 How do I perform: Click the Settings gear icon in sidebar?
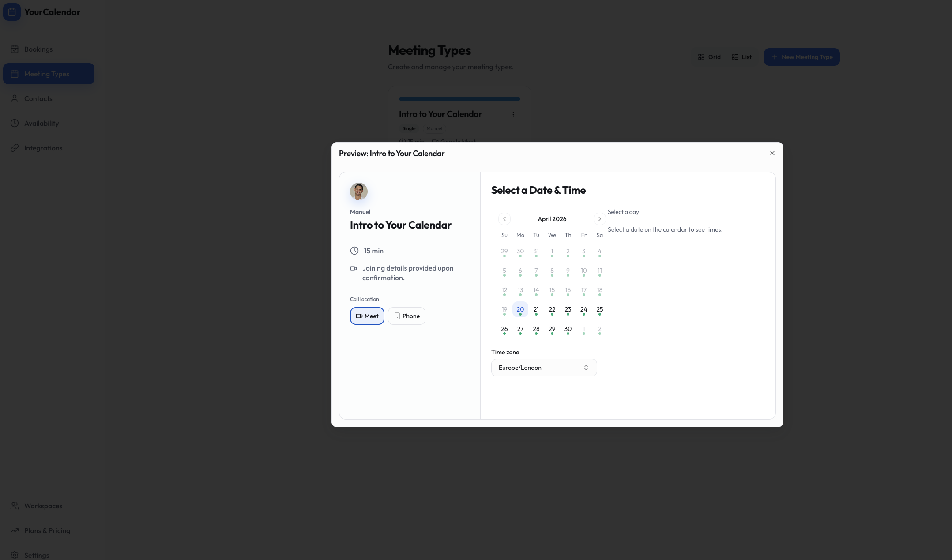click(x=15, y=555)
